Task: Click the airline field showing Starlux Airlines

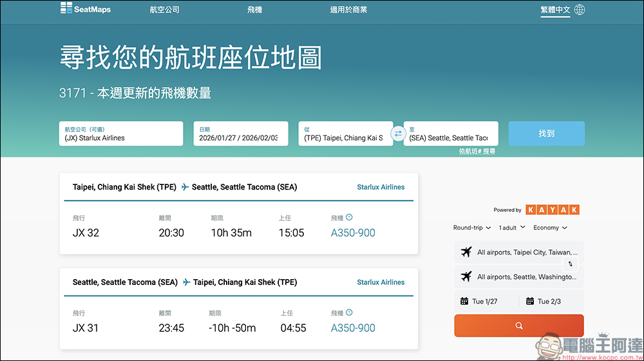Action: (x=121, y=133)
